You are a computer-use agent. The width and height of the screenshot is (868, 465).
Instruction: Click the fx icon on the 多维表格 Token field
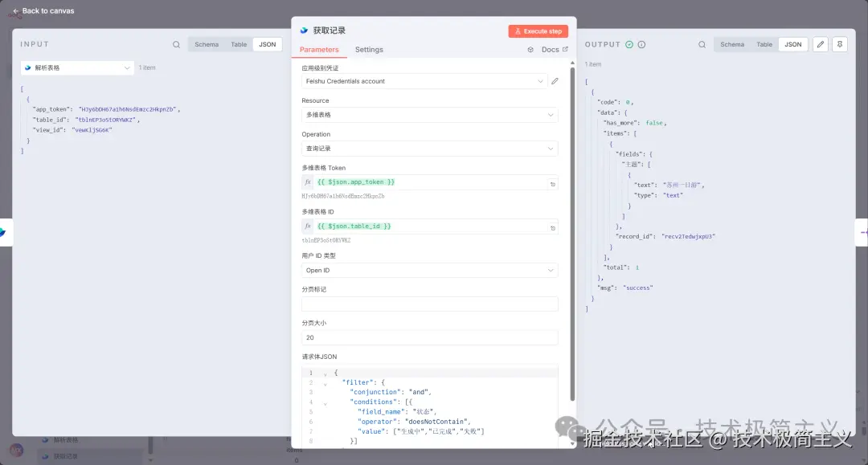coord(307,182)
